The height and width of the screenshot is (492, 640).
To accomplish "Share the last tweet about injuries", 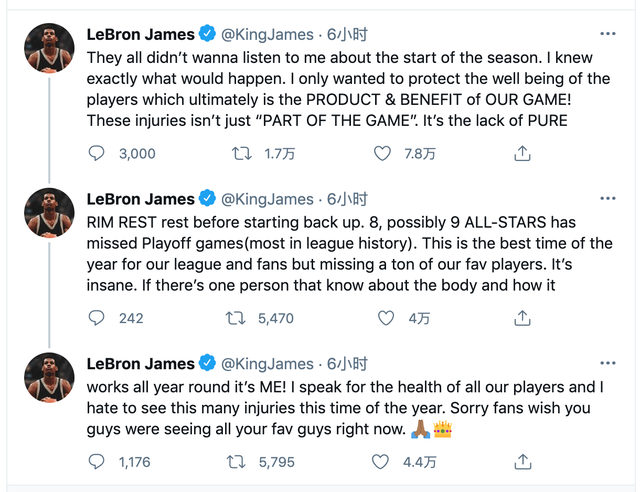I will pos(521,462).
